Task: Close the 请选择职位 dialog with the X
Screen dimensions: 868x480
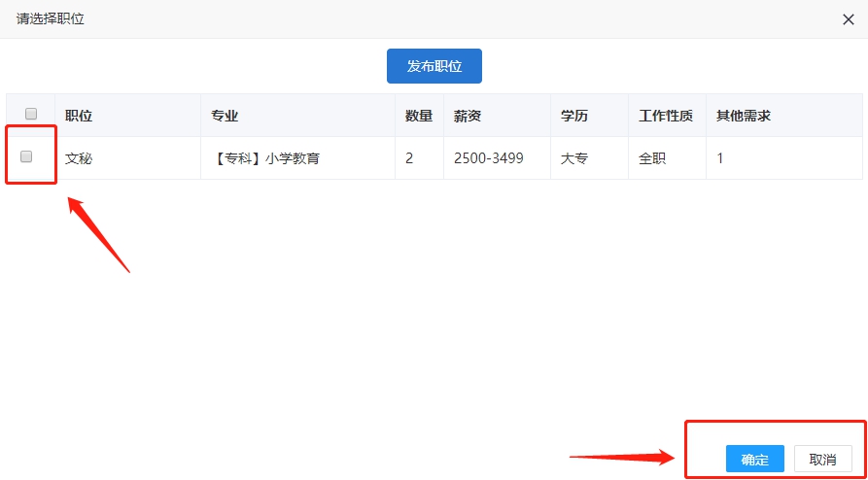Action: [848, 18]
